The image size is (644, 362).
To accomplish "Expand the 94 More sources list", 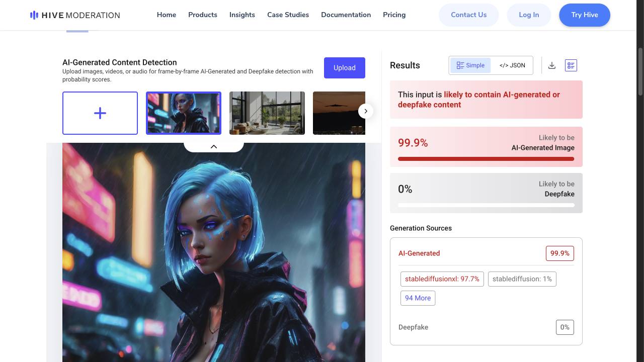I will click(418, 298).
